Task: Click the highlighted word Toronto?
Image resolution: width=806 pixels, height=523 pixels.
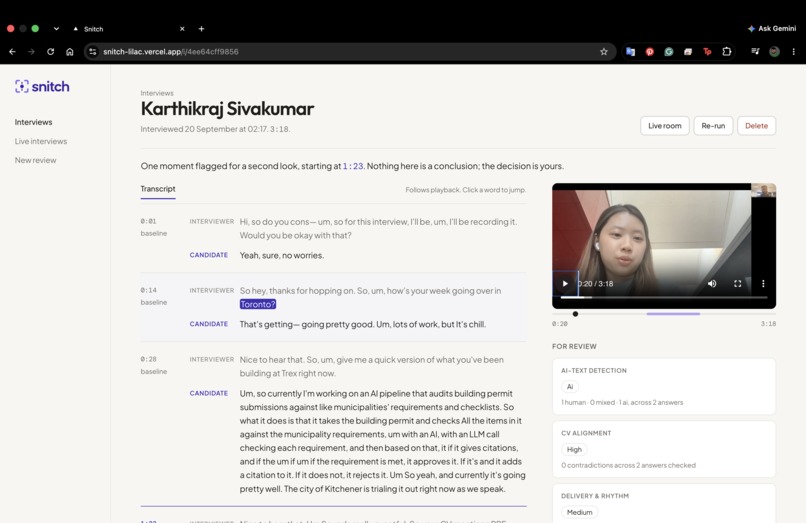Action: click(258, 304)
